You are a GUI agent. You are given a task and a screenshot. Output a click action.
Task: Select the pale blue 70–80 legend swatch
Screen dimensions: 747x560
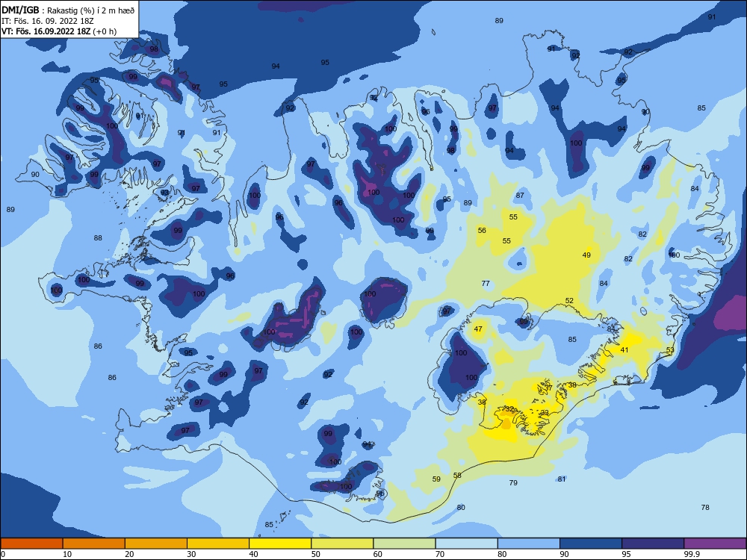click(x=467, y=544)
